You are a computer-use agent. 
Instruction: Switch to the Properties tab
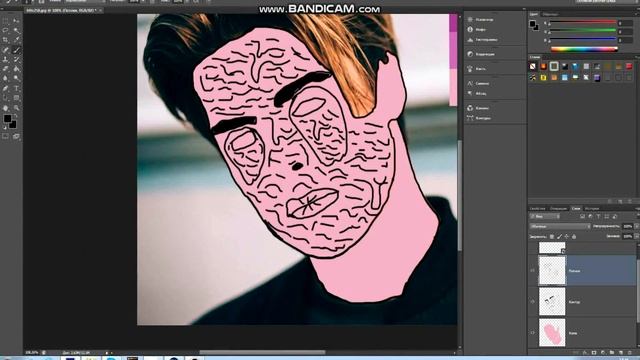pos(537,209)
